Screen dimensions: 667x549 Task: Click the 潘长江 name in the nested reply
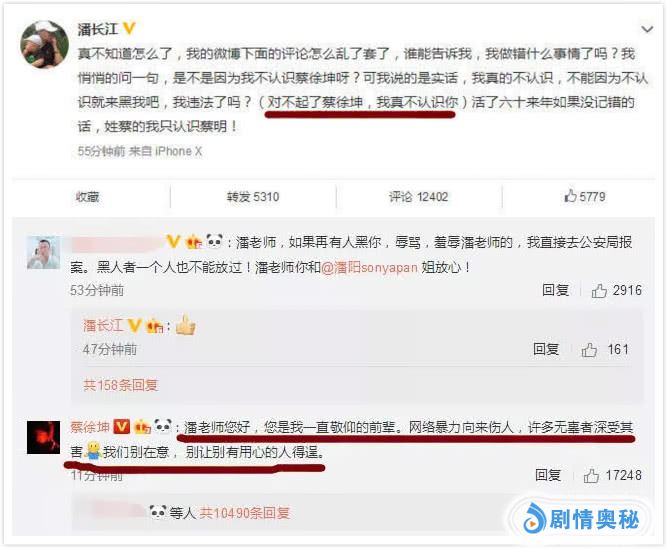point(103,326)
